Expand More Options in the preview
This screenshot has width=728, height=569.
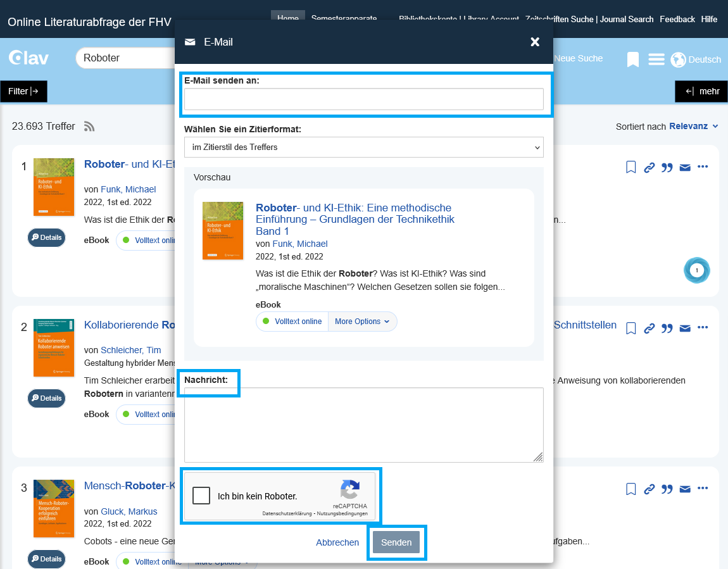tap(362, 322)
